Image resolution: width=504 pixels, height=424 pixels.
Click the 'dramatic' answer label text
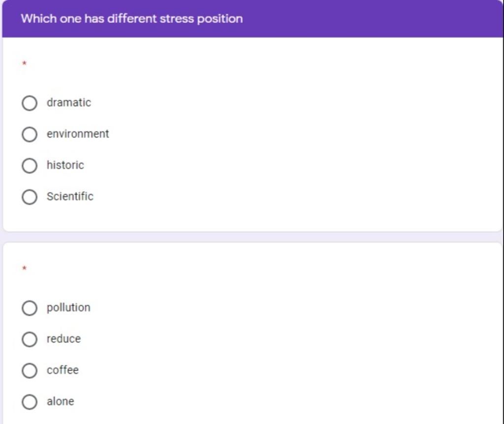point(69,102)
